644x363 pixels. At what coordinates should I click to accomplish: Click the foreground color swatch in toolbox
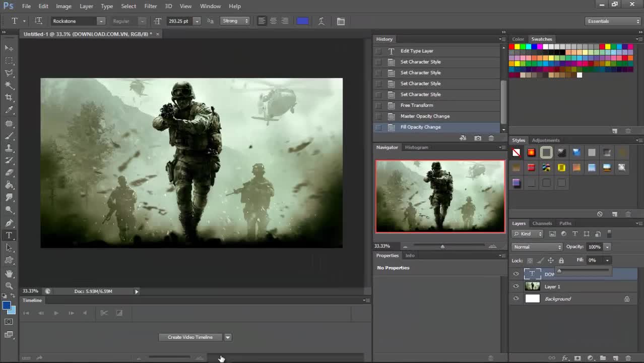tap(7, 305)
